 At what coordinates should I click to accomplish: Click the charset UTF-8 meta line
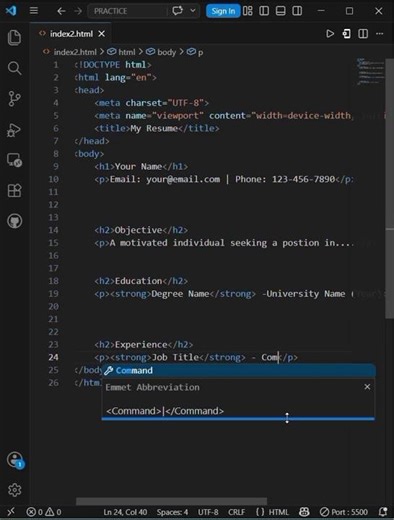click(152, 103)
